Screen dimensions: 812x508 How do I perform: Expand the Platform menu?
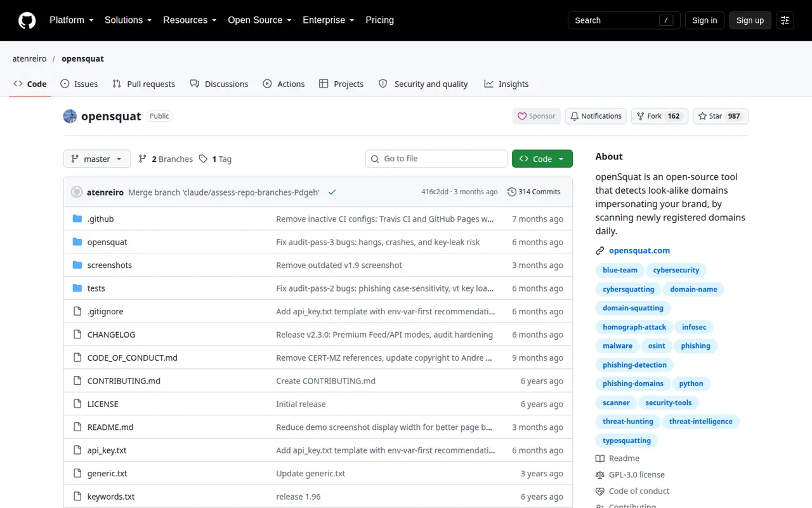coord(72,20)
